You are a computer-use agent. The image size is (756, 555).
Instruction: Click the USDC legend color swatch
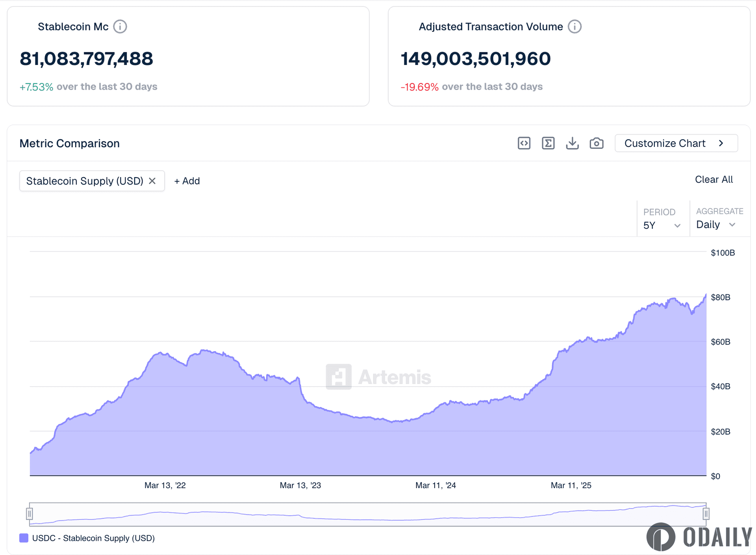(24, 538)
